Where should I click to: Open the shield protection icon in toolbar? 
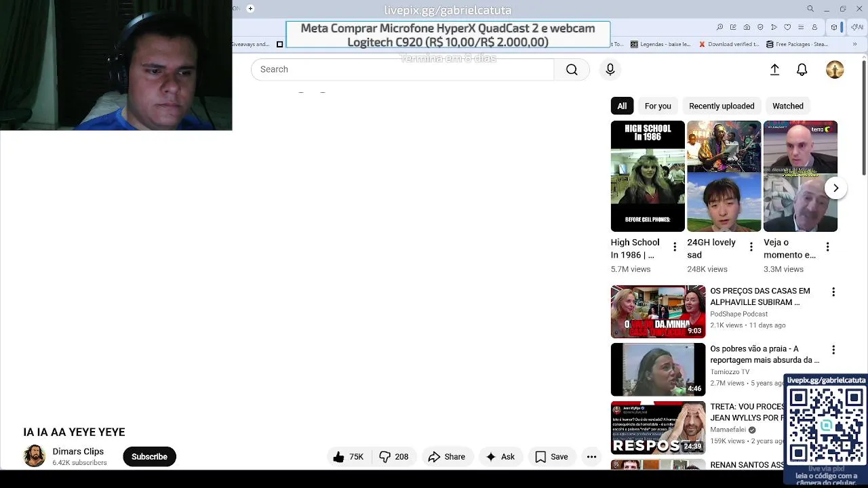click(x=760, y=27)
